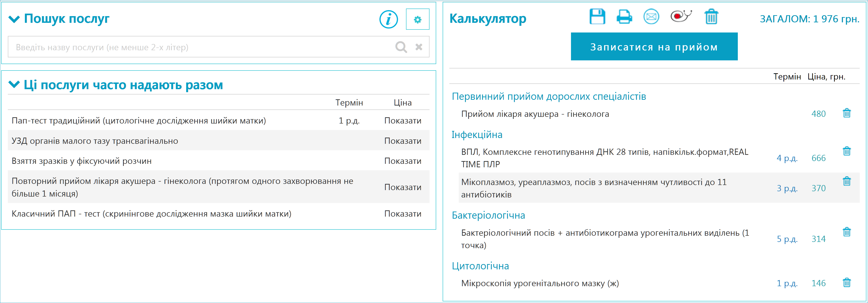Click the price 480

pyautogui.click(x=818, y=114)
